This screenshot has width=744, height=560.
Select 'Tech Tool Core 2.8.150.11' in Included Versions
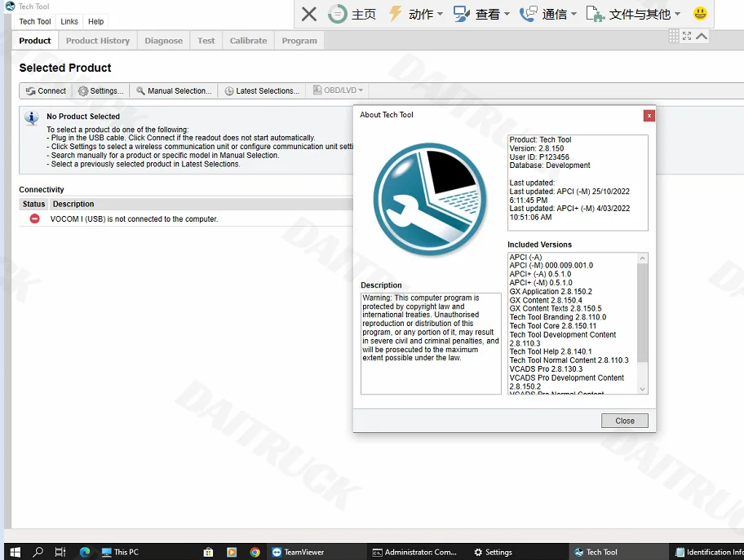click(553, 326)
